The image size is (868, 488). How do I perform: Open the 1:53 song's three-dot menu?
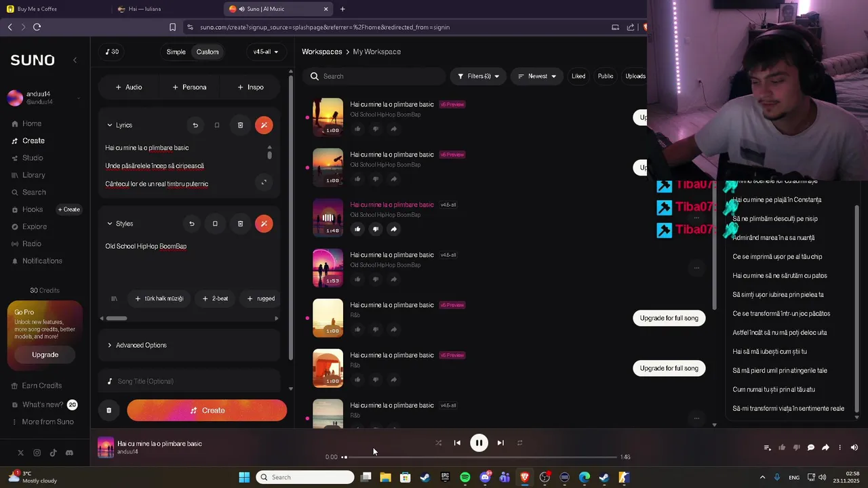[696, 268]
